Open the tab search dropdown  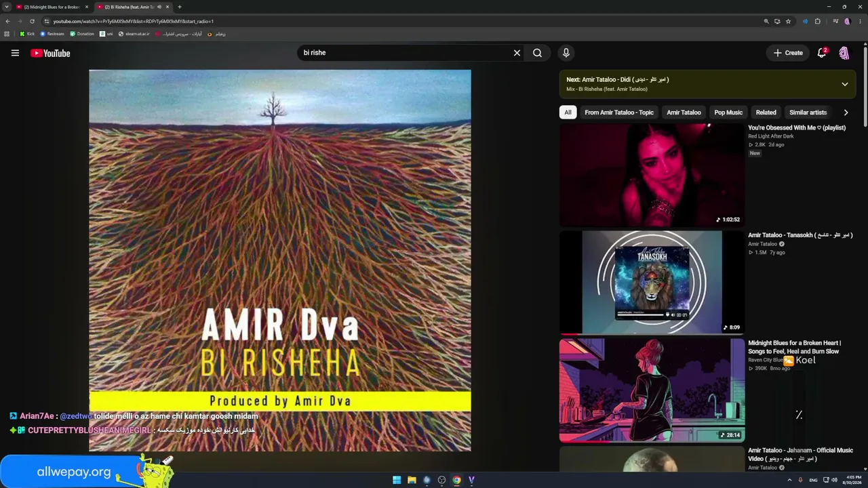(7, 7)
